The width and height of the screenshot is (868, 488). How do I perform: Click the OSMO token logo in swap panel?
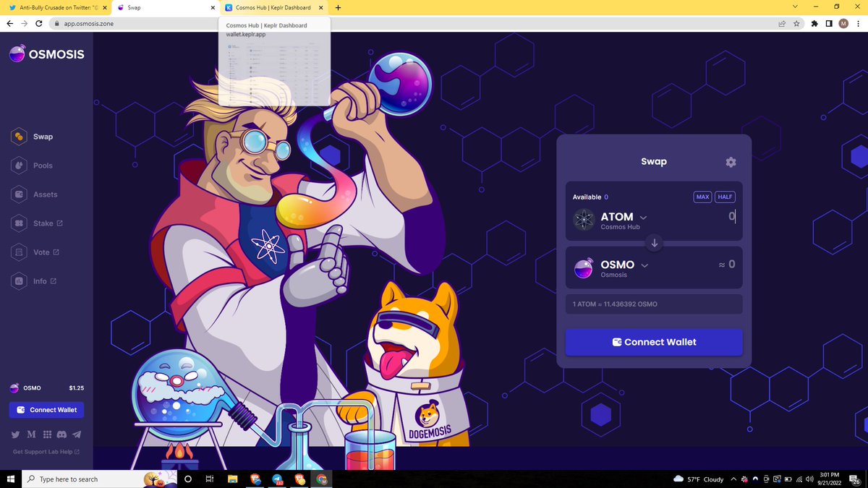click(584, 268)
